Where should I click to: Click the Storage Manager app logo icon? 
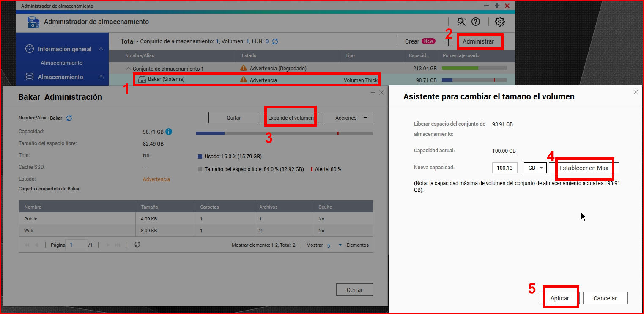(x=33, y=22)
